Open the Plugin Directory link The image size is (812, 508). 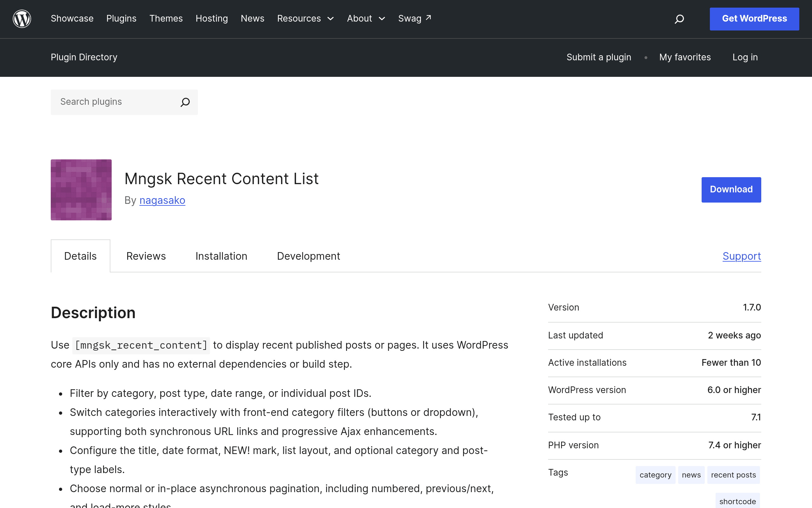[x=84, y=57]
